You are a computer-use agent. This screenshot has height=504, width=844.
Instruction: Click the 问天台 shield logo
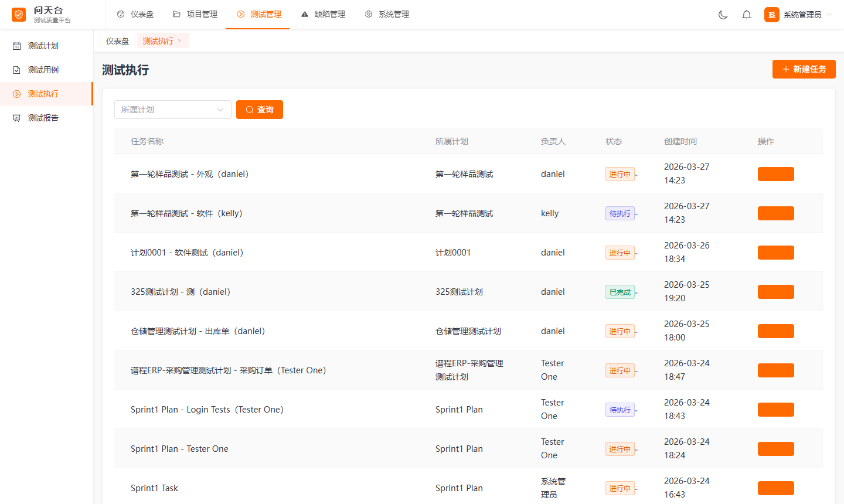click(x=19, y=15)
